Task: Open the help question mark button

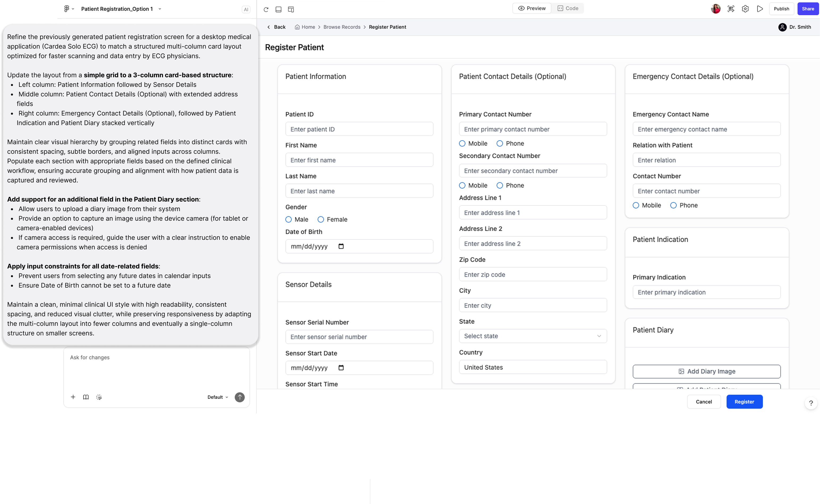Action: pos(811,403)
